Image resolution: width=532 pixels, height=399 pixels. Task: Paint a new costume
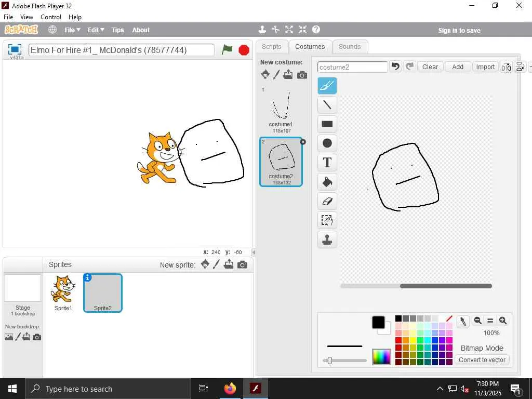click(276, 74)
